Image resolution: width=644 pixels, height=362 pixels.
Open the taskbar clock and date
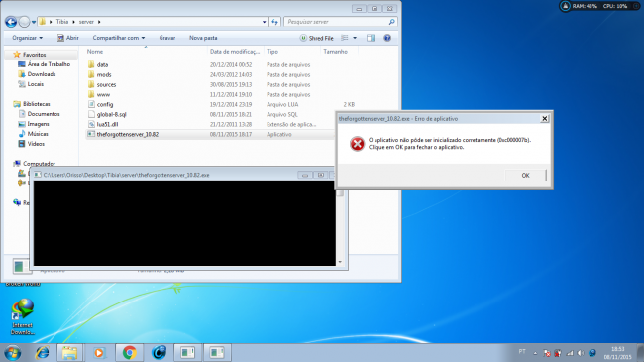point(617,353)
